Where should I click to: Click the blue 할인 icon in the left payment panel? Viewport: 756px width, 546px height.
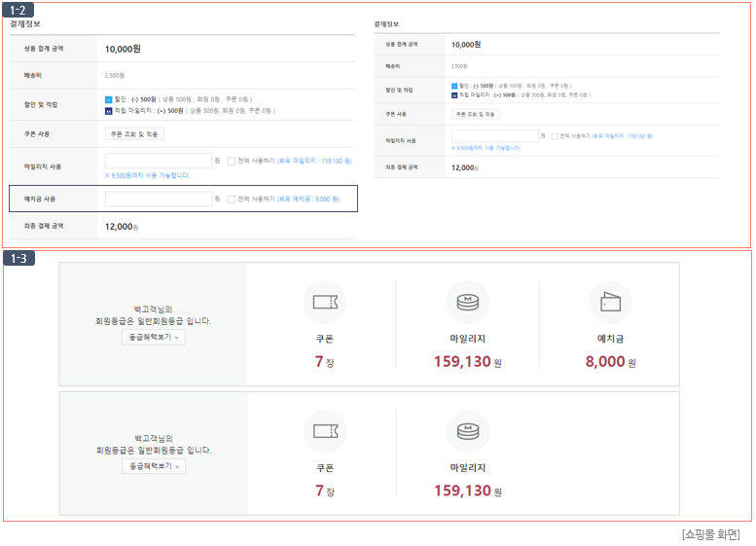[x=108, y=99]
